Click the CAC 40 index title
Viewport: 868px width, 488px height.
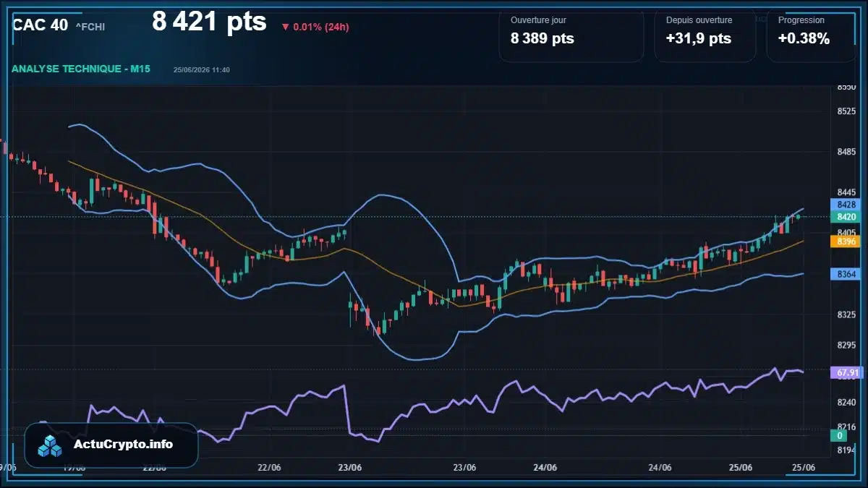(41, 25)
